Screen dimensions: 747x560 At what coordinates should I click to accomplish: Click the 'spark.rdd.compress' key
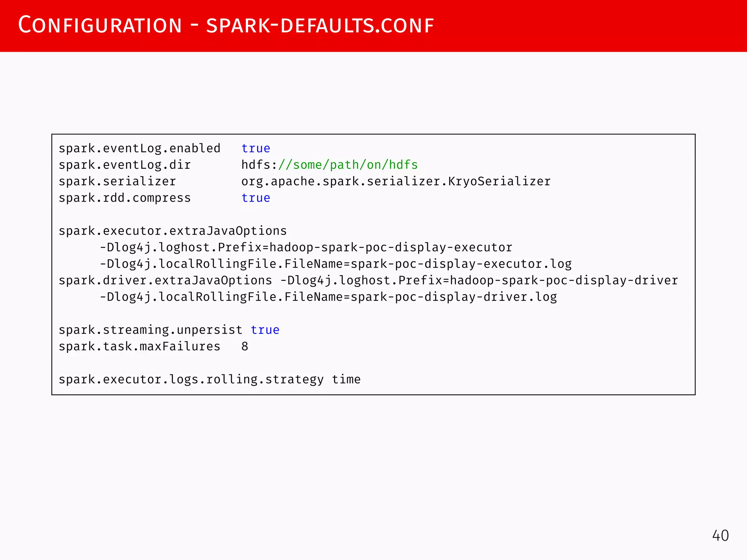(x=125, y=198)
